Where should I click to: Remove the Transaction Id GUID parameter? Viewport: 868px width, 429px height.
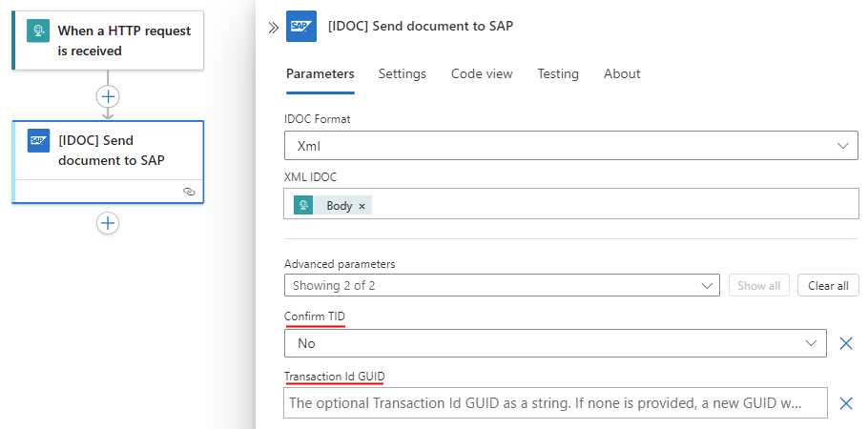[x=845, y=403]
